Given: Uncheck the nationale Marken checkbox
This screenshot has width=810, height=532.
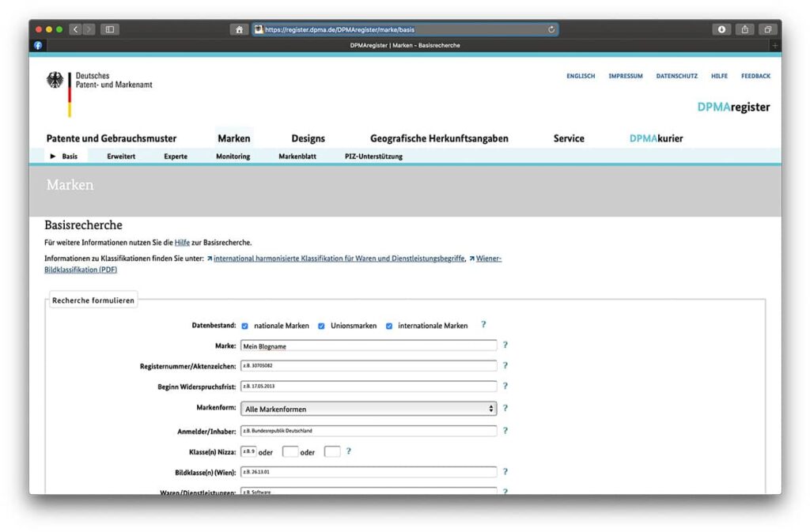Looking at the screenshot, I should 245,326.
